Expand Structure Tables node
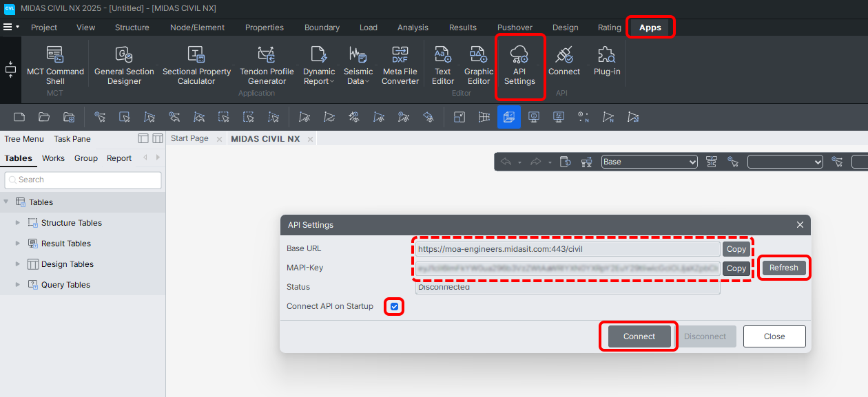The height and width of the screenshot is (397, 868). [x=18, y=222]
